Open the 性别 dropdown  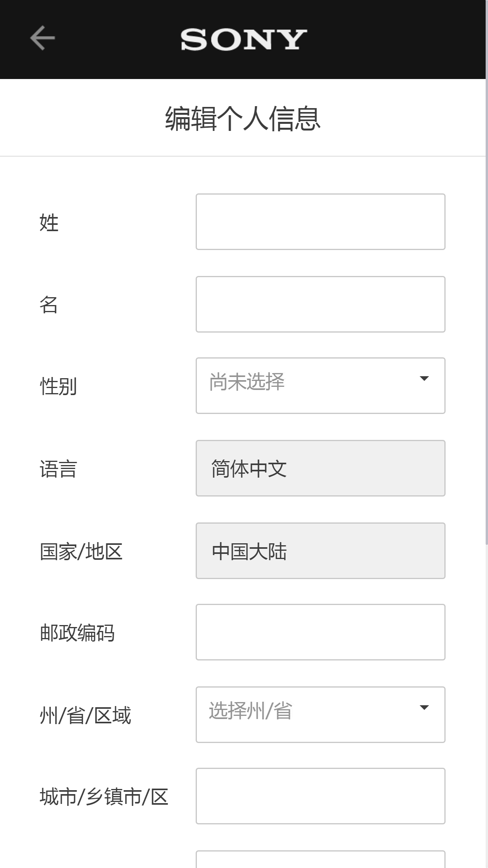[x=320, y=385]
